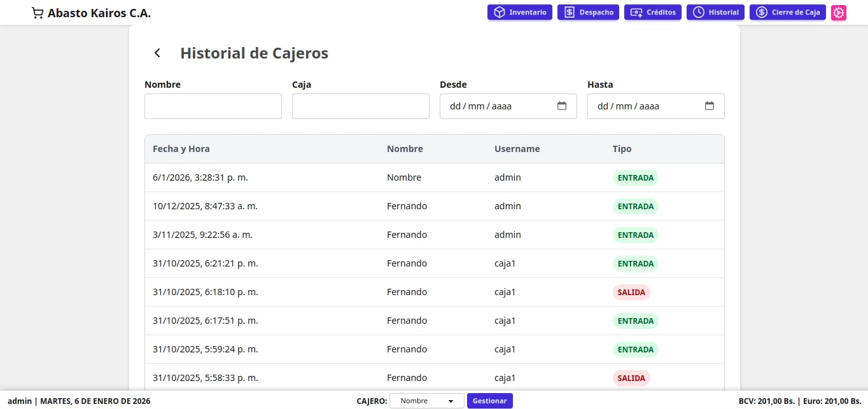
Task: Click the back arrow beside Historial de Cajeros
Action: click(x=157, y=53)
